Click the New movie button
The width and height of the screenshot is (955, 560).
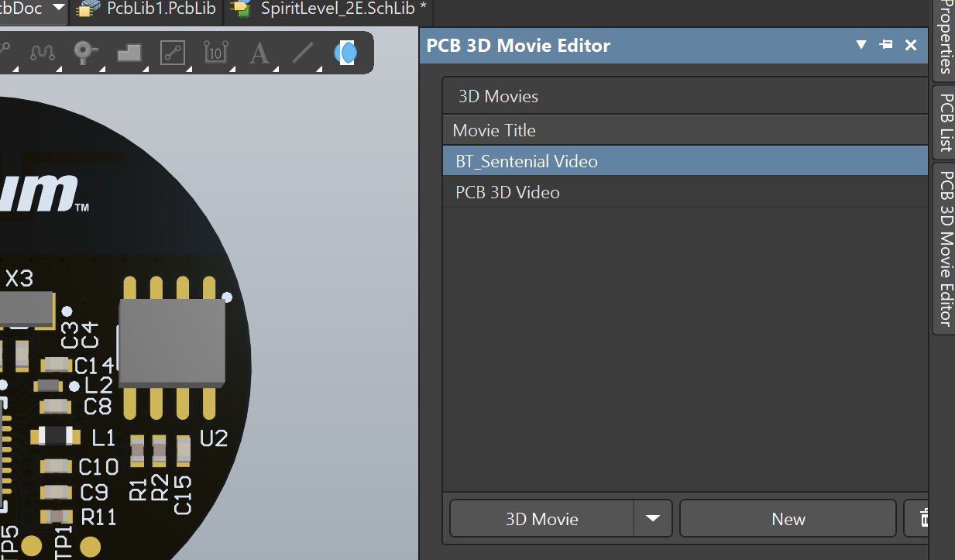(x=788, y=519)
